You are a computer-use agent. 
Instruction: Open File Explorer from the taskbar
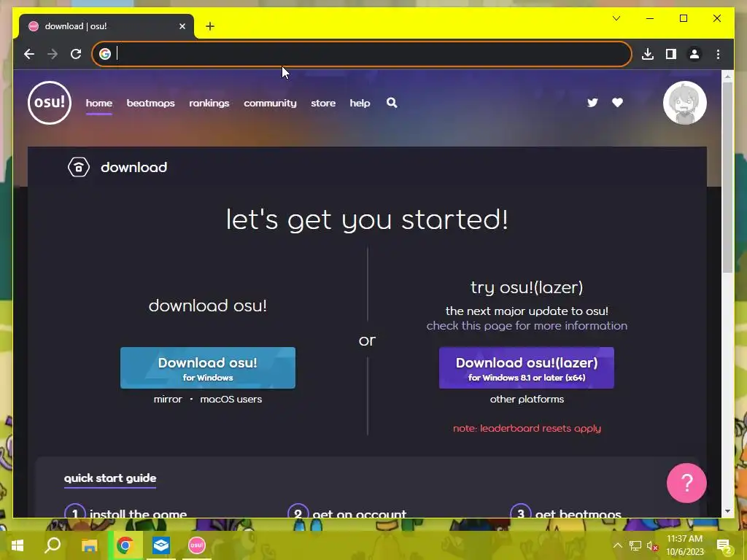click(89, 545)
